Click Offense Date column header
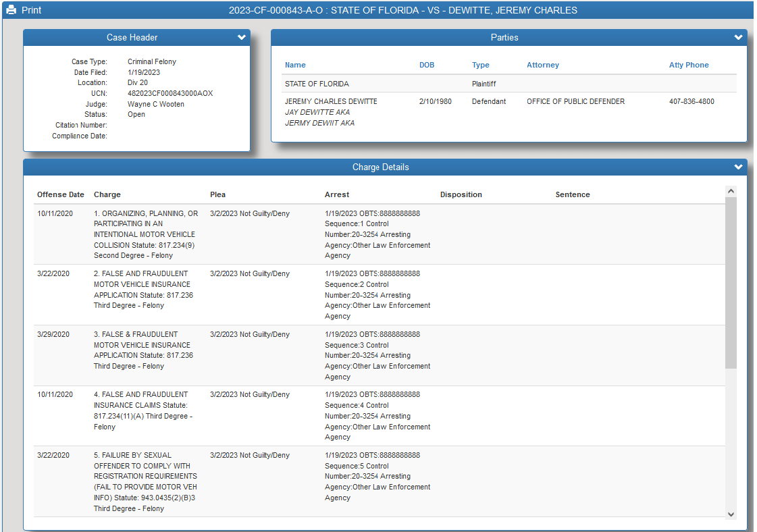The width and height of the screenshot is (757, 532). pyautogui.click(x=60, y=194)
